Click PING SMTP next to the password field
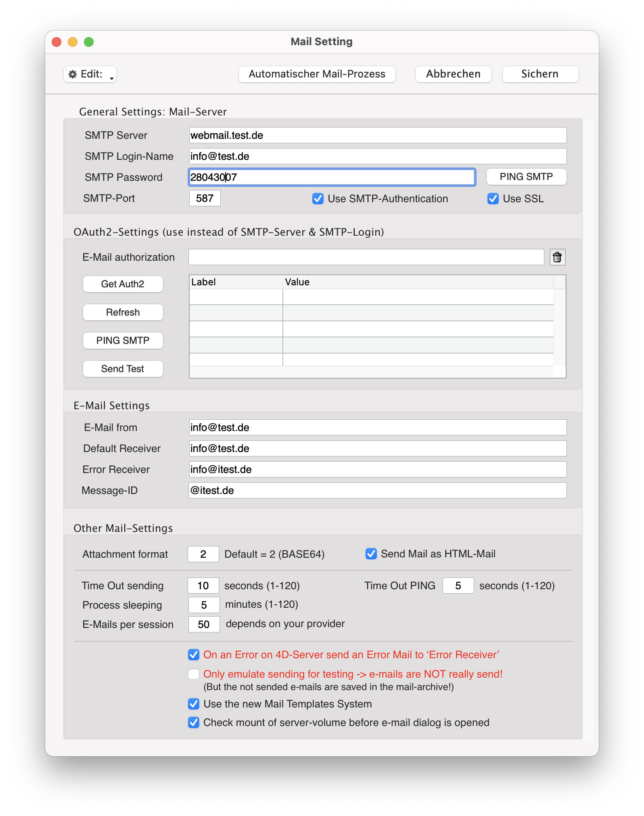 tap(526, 177)
